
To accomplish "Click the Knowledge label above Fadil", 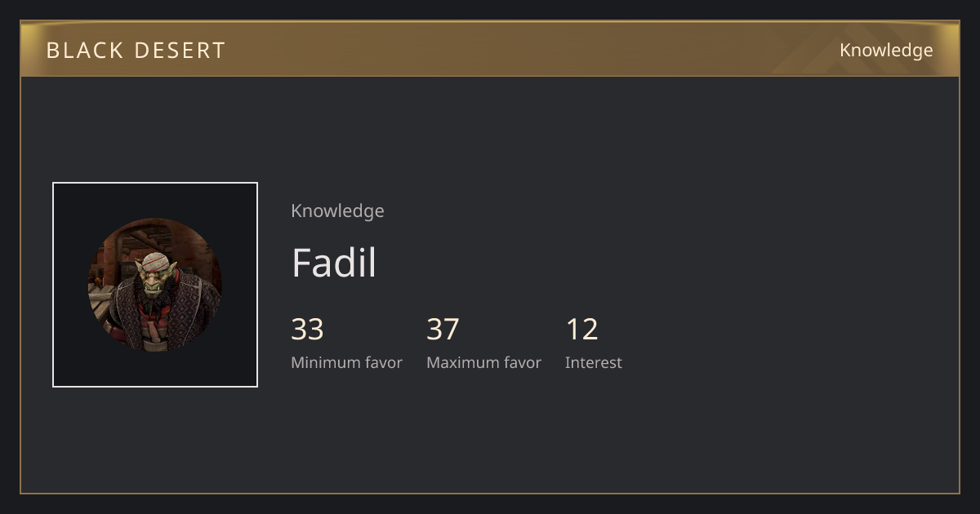I will point(337,211).
